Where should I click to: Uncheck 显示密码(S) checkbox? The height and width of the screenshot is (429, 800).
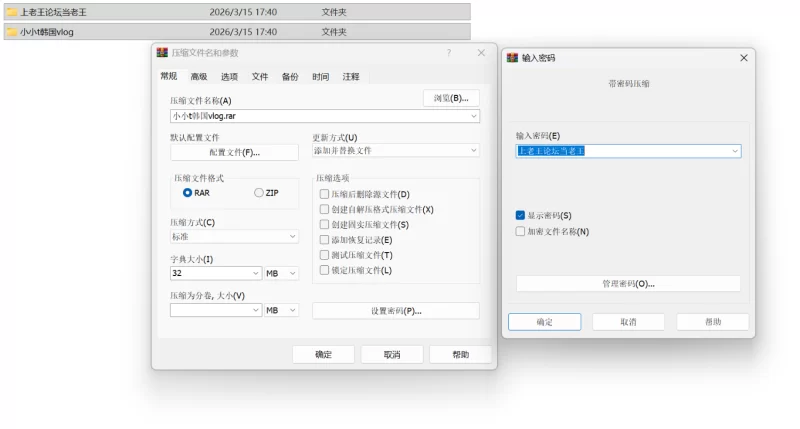520,215
